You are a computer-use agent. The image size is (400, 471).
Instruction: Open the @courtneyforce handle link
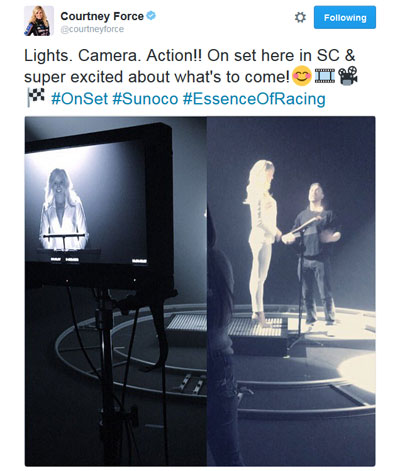coord(92,29)
